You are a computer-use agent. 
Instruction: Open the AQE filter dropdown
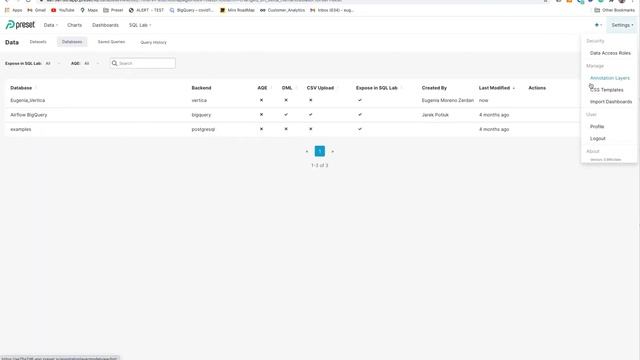point(92,63)
